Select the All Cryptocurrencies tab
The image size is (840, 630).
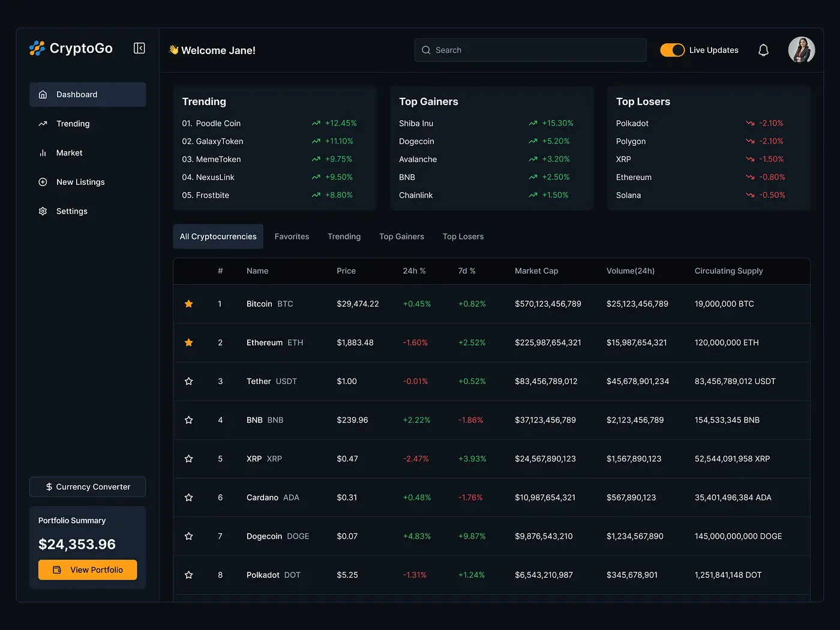click(218, 236)
